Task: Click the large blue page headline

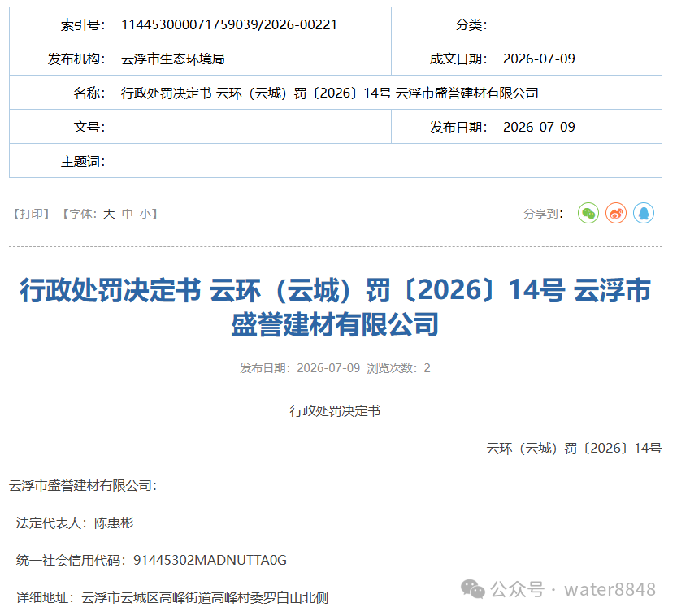Action: coord(335,307)
